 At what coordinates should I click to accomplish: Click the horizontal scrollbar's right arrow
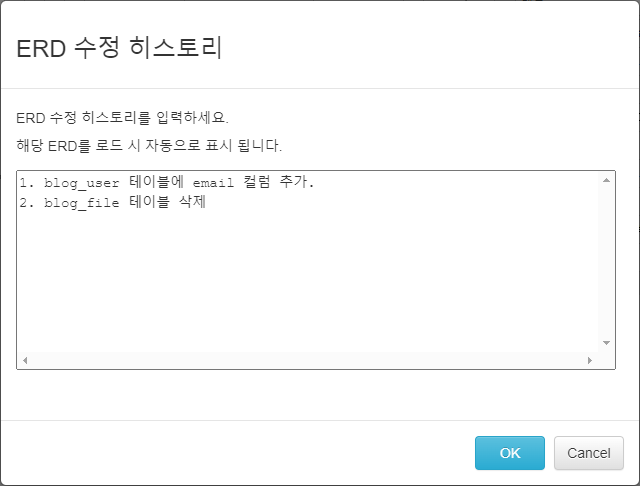590,360
